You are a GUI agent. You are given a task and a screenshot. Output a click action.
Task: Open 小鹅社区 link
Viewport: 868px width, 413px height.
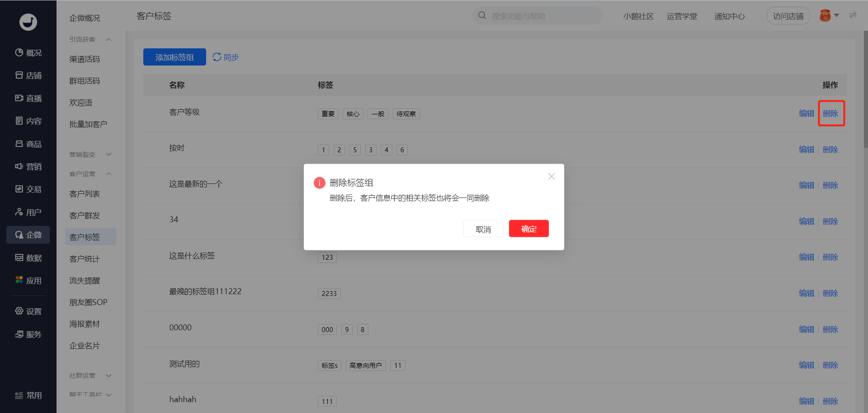click(x=638, y=16)
